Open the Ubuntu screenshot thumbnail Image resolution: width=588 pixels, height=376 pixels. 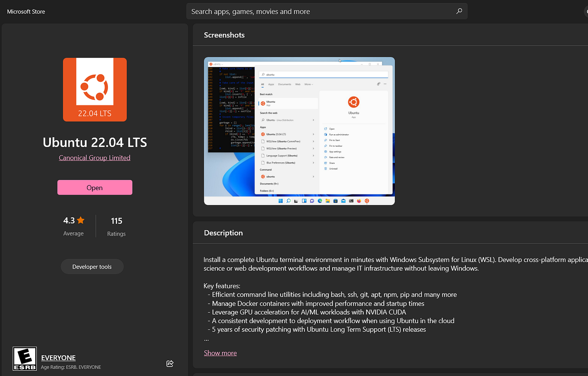[x=299, y=131]
